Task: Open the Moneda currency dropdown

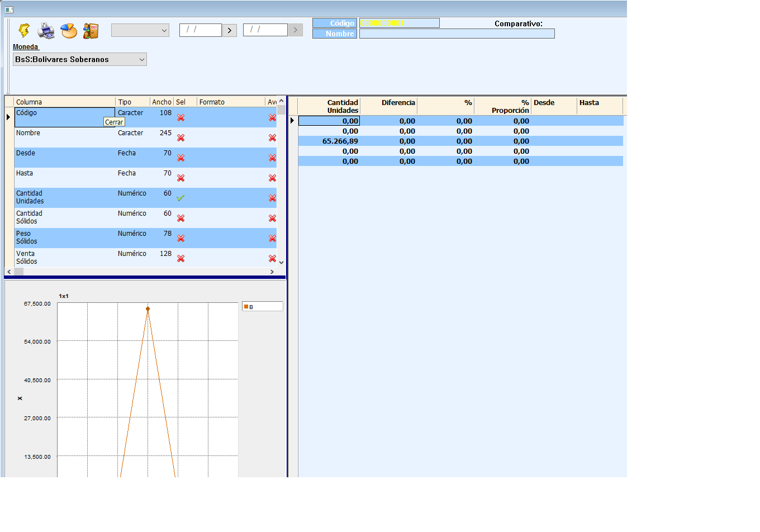Action: [80, 59]
